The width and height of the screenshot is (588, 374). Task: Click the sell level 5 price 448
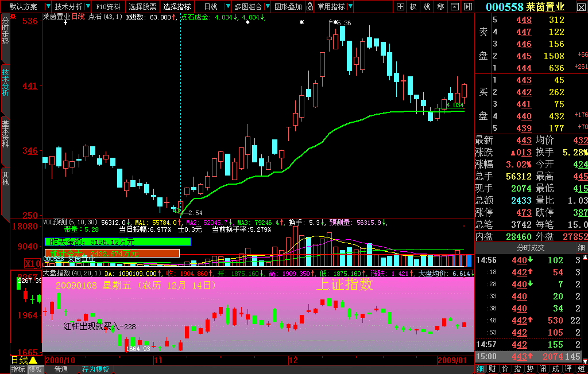[x=524, y=20]
